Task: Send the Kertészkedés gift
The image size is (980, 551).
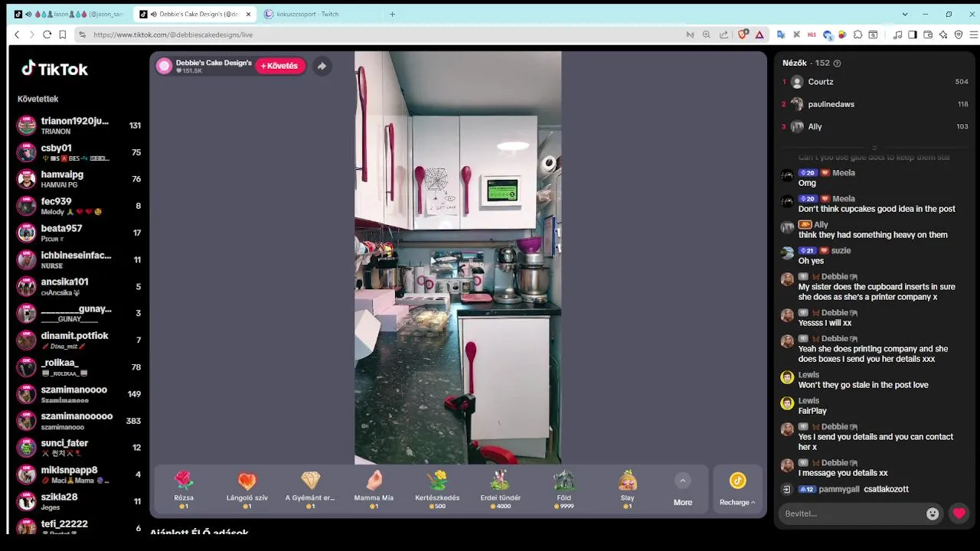Action: click(437, 490)
